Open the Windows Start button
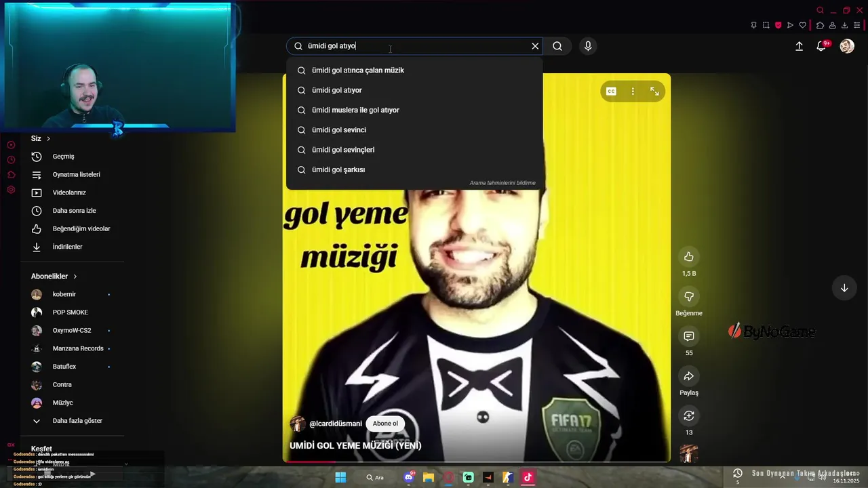This screenshot has width=868, height=488. pyautogui.click(x=340, y=477)
